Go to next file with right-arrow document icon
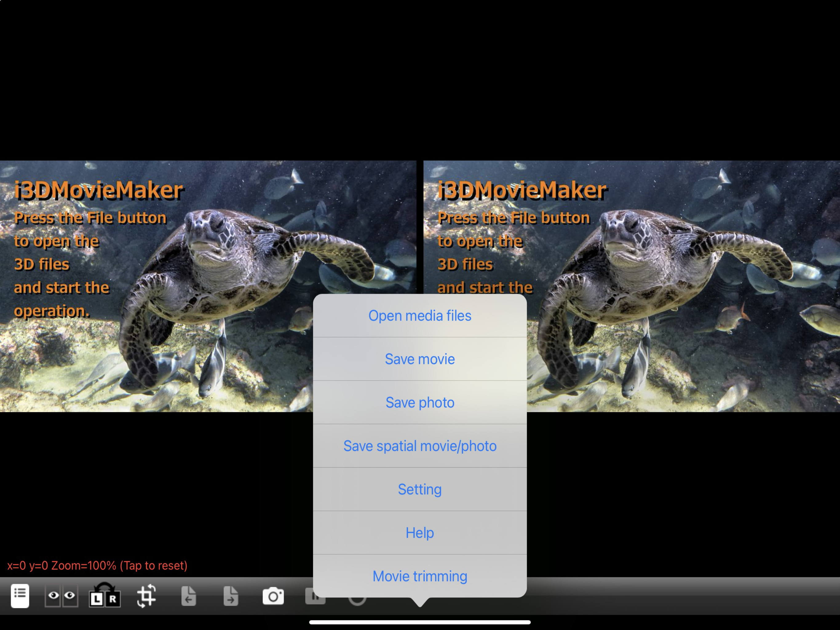This screenshot has height=630, width=840. pos(231,596)
